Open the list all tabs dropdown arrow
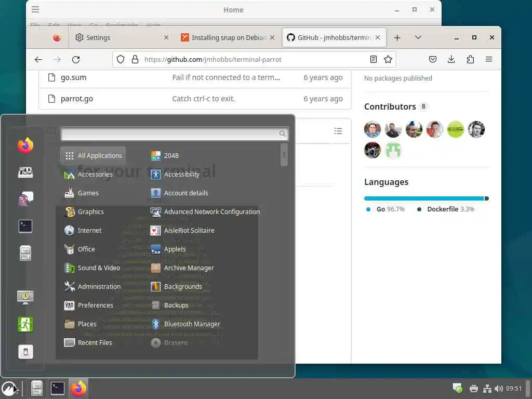The height and width of the screenshot is (399, 532). pos(418,37)
